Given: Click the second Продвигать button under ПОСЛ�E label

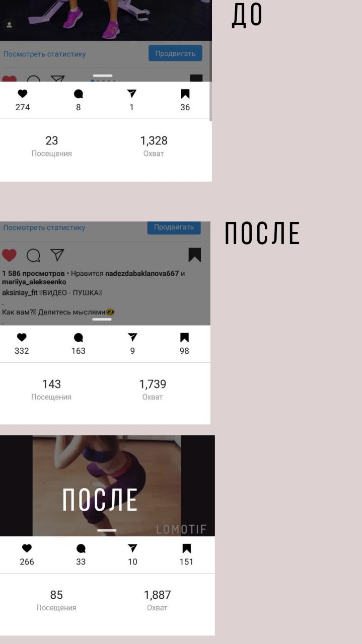Looking at the screenshot, I should [174, 227].
